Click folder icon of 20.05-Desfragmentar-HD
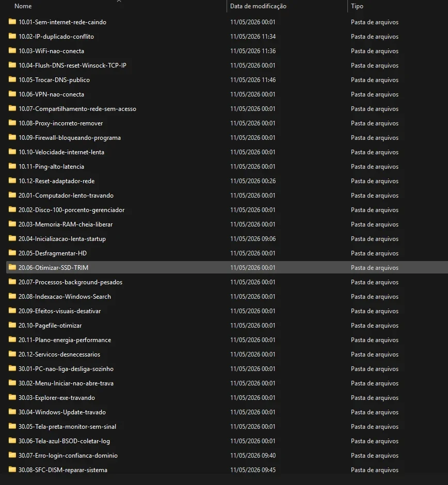Image resolution: width=448 pixels, height=485 pixels. [x=12, y=253]
